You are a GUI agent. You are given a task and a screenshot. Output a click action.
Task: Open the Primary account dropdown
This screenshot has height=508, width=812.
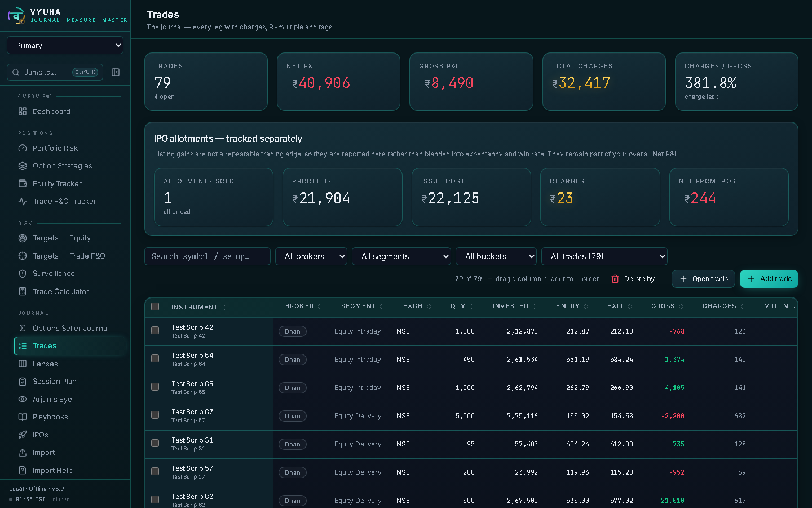65,45
